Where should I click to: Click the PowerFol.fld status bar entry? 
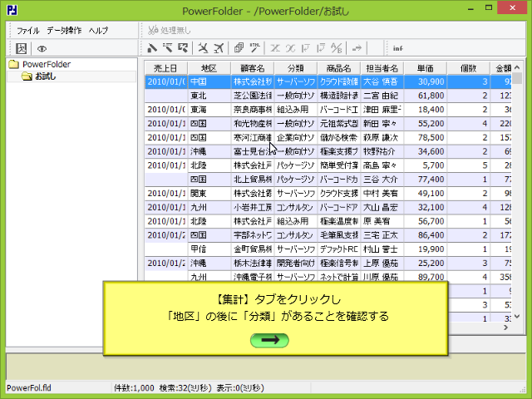pyautogui.click(x=29, y=388)
